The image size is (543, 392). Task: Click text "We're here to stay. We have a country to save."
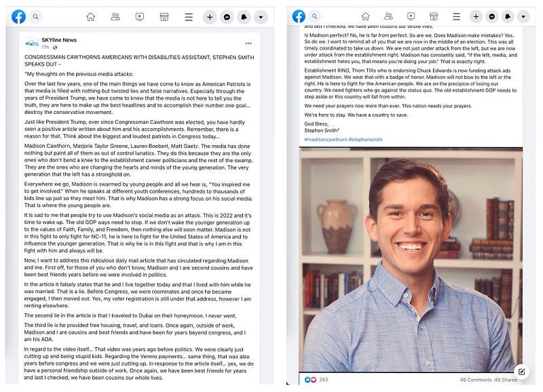(x=356, y=115)
